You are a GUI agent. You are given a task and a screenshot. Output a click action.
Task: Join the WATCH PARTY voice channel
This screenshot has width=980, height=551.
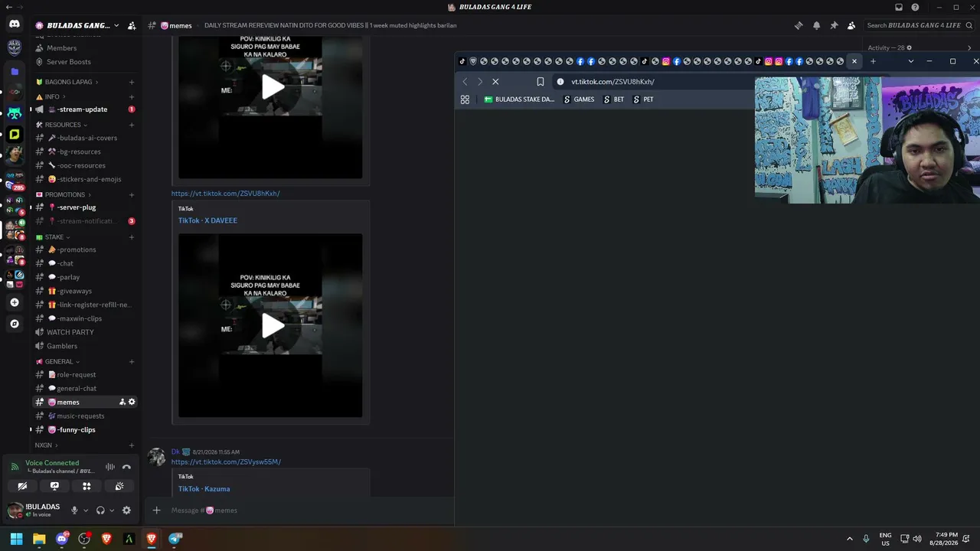[85, 332]
